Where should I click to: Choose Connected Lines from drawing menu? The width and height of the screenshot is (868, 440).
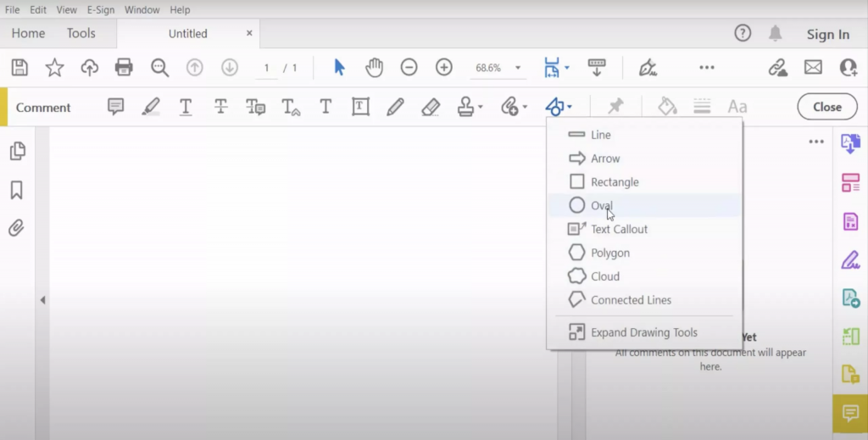(644, 300)
